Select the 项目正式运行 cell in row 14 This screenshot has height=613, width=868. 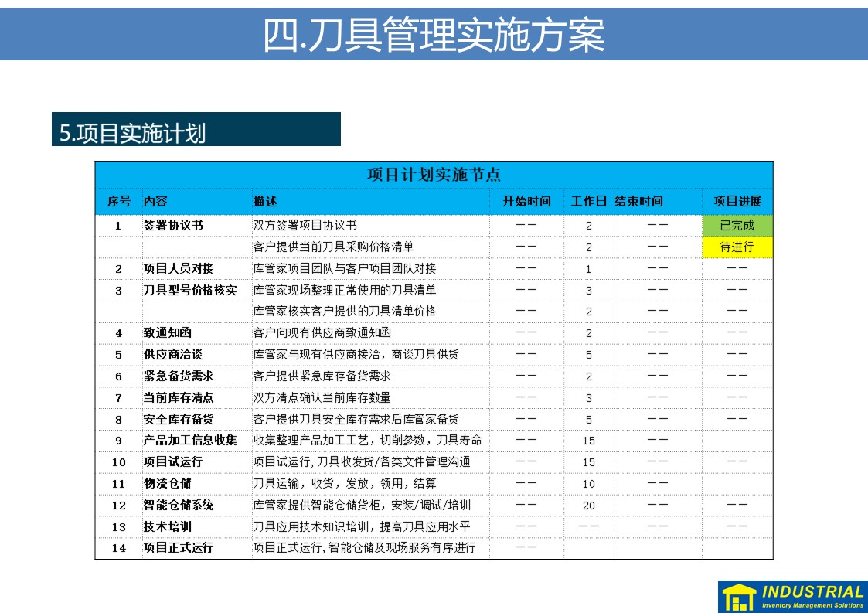pos(179,548)
